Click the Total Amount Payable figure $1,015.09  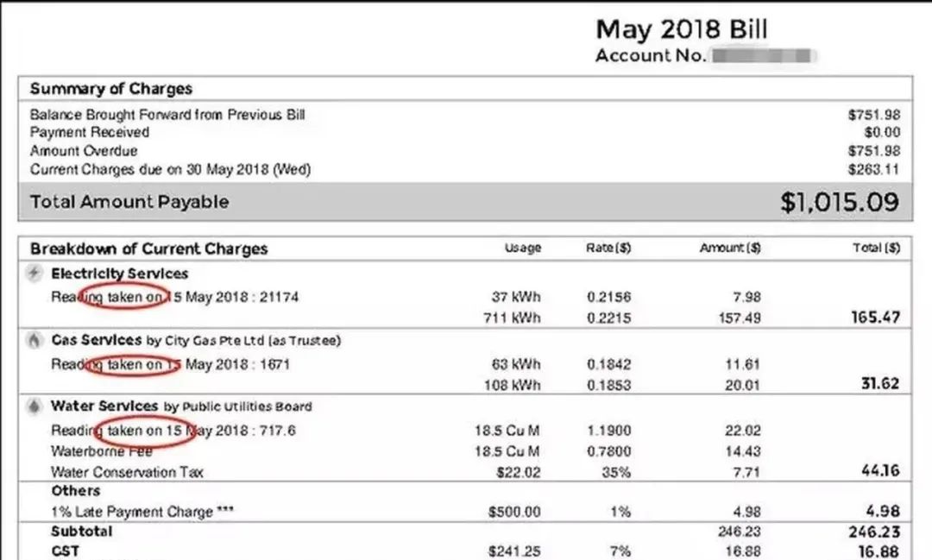(839, 203)
